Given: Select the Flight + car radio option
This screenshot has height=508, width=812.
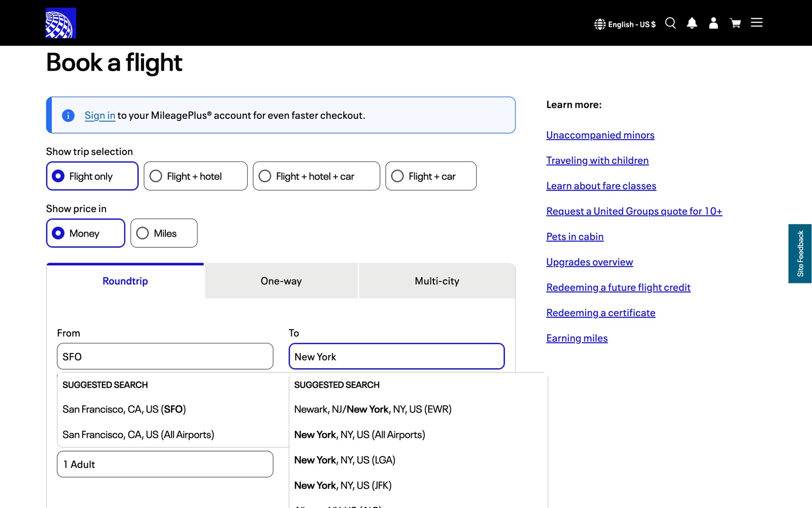Looking at the screenshot, I should point(431,176).
